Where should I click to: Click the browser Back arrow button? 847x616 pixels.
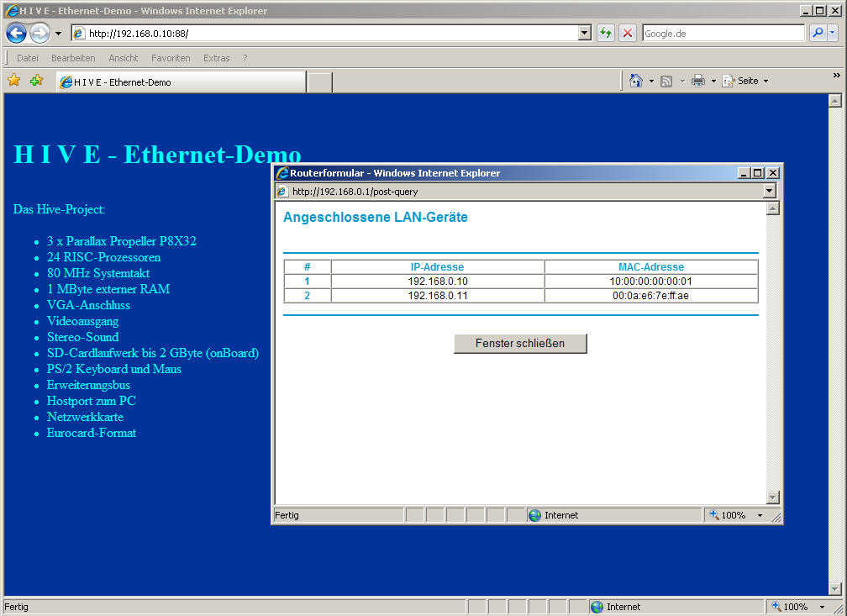[16, 34]
